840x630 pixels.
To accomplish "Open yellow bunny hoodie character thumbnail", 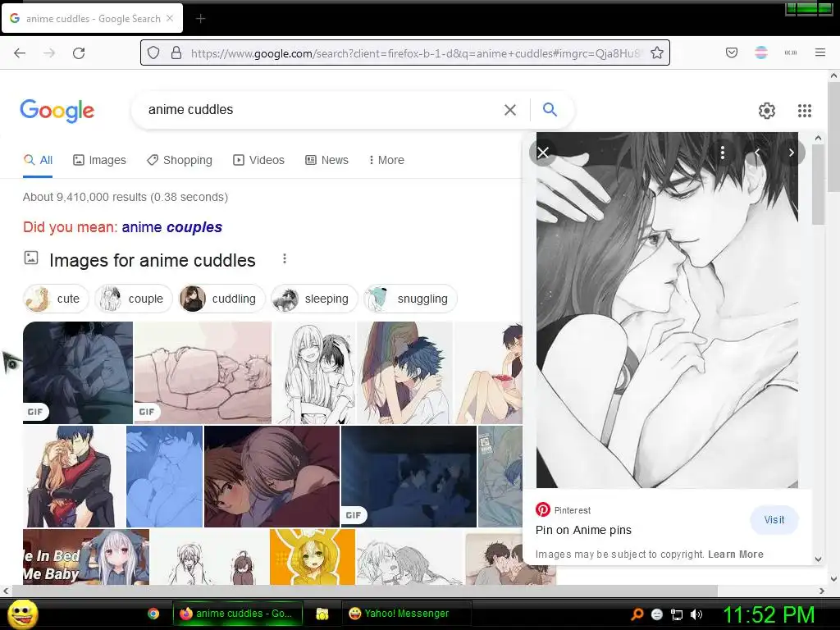I will (313, 557).
